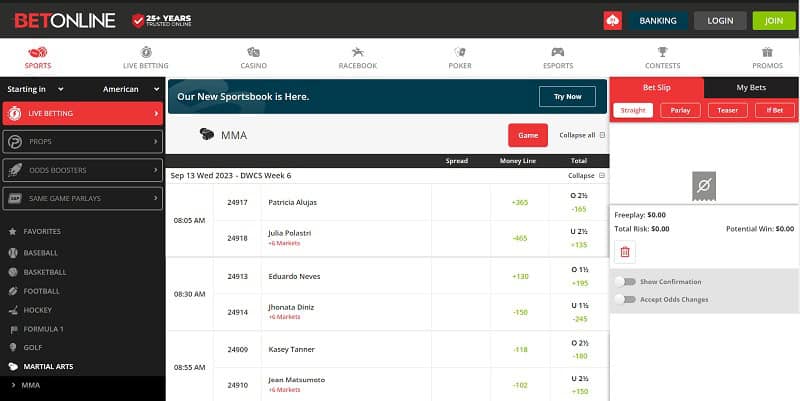This screenshot has width=800, height=401.
Task: Click the Football icon in sidebar
Action: (x=13, y=291)
